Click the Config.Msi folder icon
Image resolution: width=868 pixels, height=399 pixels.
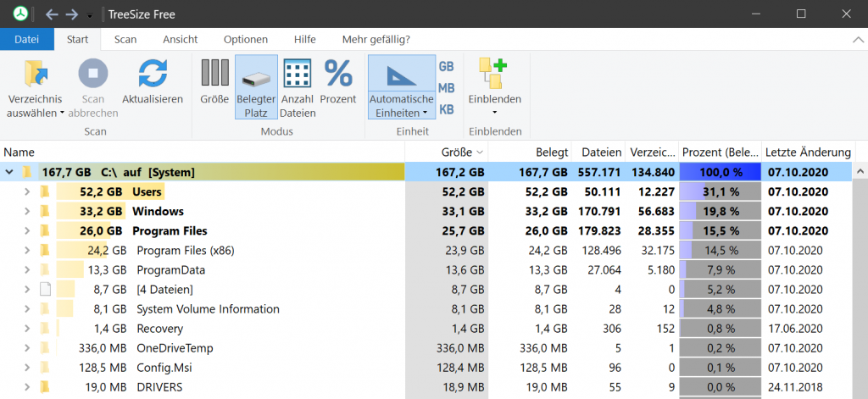point(45,368)
